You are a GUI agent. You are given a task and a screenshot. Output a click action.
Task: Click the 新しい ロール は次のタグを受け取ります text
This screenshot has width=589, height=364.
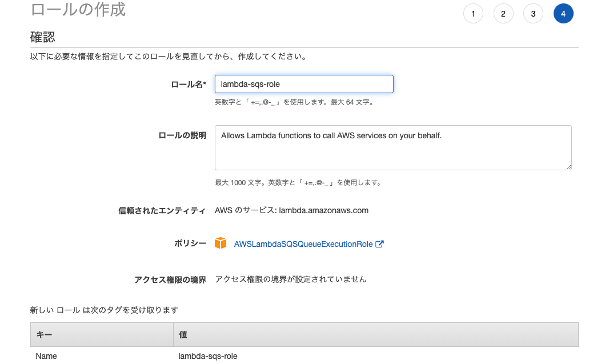point(104,310)
